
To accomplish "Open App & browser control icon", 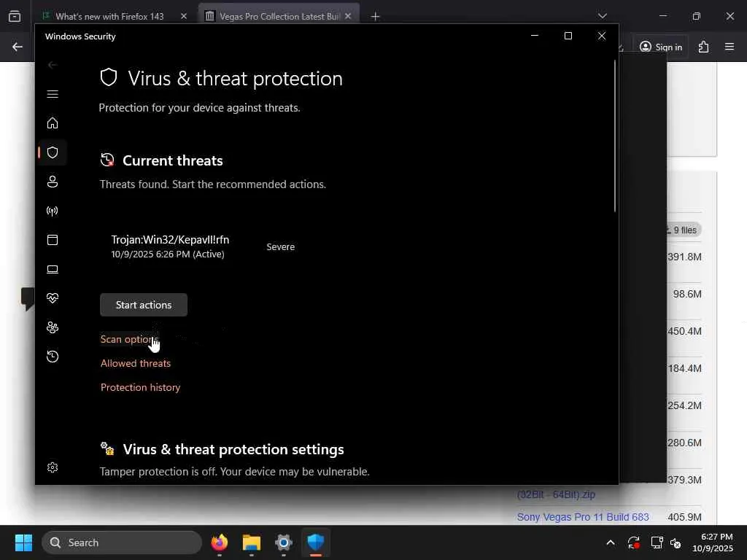I will tap(53, 240).
